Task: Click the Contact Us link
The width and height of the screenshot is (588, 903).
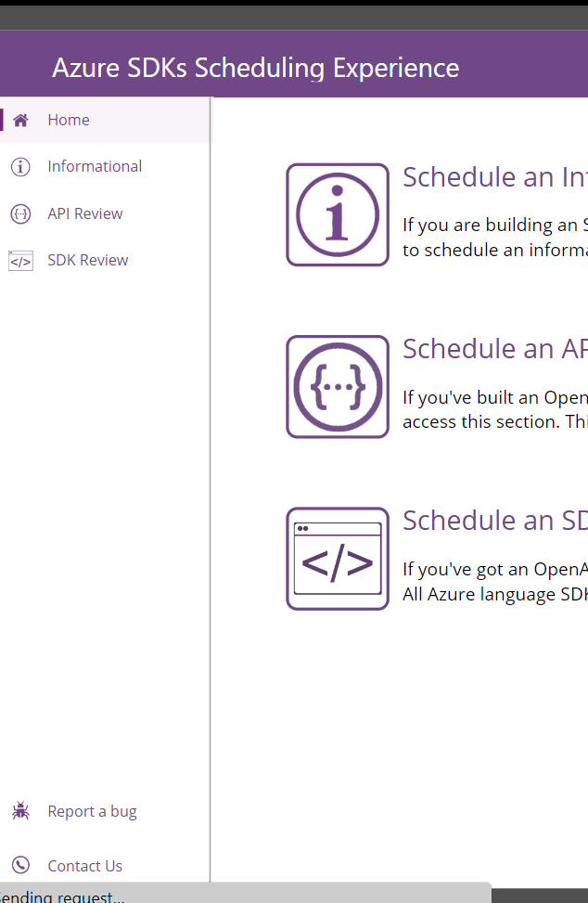Action: tap(84, 865)
